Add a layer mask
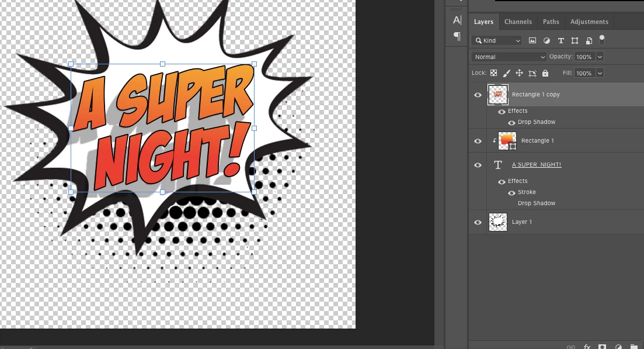This screenshot has width=644, height=349. 602,347
